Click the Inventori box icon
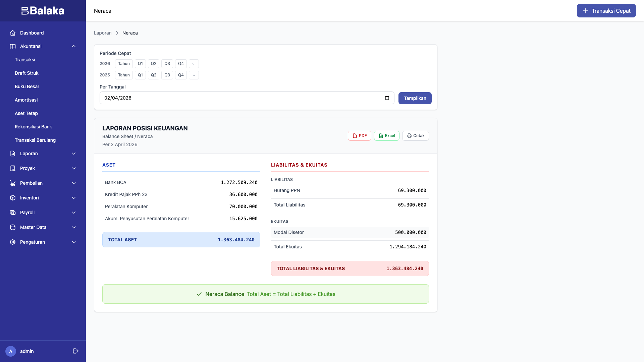644x362 pixels. pos(13,198)
